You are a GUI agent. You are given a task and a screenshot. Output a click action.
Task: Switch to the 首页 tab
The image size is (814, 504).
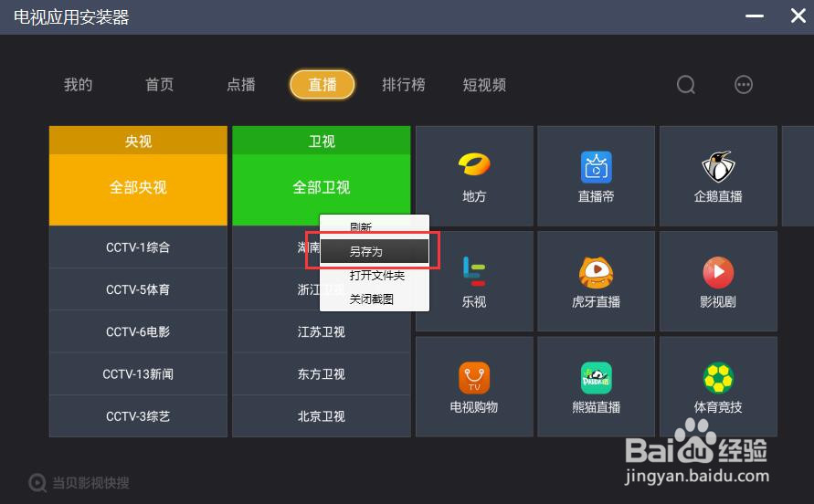point(159,85)
